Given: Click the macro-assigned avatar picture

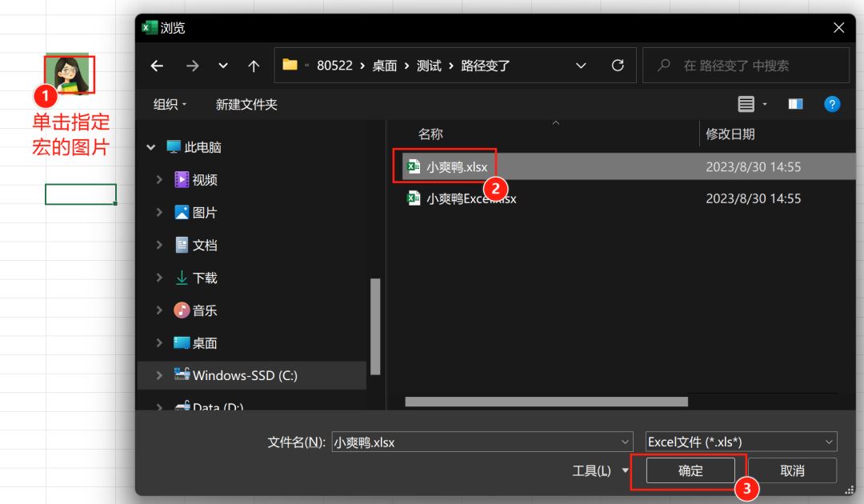Looking at the screenshot, I should (70, 74).
